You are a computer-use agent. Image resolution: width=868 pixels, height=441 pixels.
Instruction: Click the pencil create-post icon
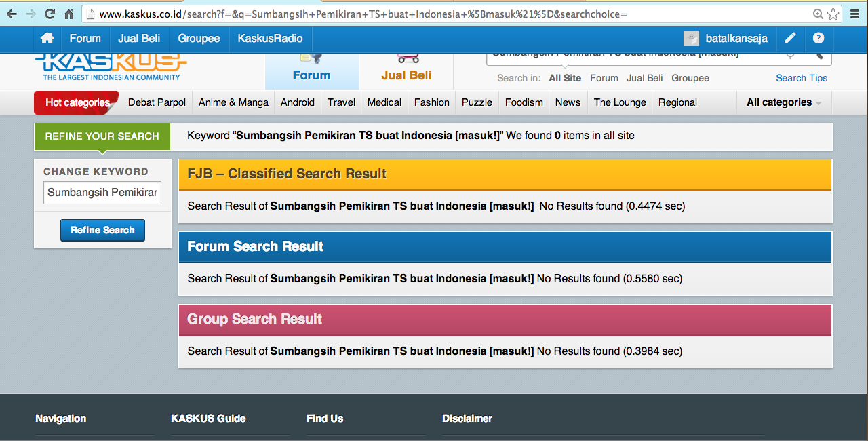pos(790,39)
